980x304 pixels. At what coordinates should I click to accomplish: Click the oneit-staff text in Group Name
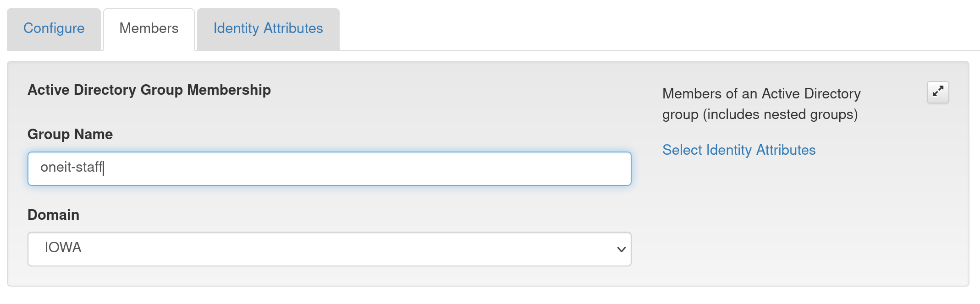pyautogui.click(x=72, y=168)
